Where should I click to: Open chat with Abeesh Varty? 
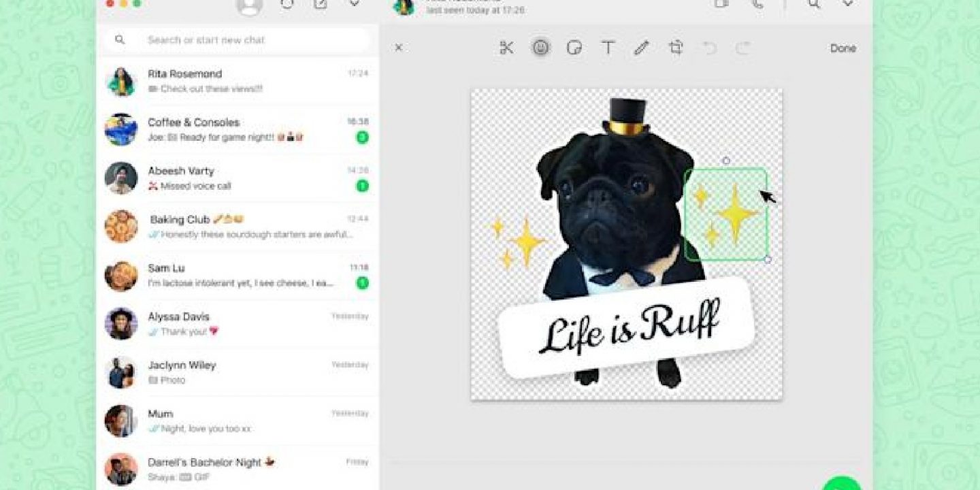(x=238, y=178)
